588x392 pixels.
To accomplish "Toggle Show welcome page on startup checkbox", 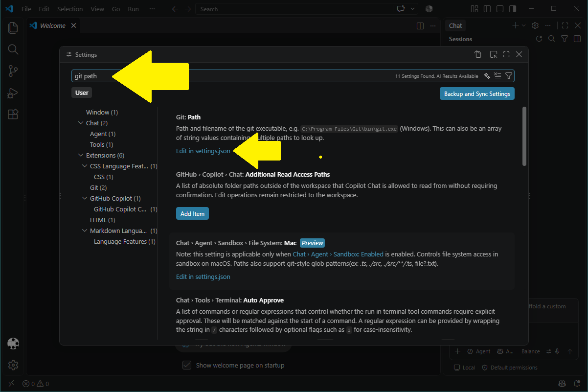I will tap(186, 365).
